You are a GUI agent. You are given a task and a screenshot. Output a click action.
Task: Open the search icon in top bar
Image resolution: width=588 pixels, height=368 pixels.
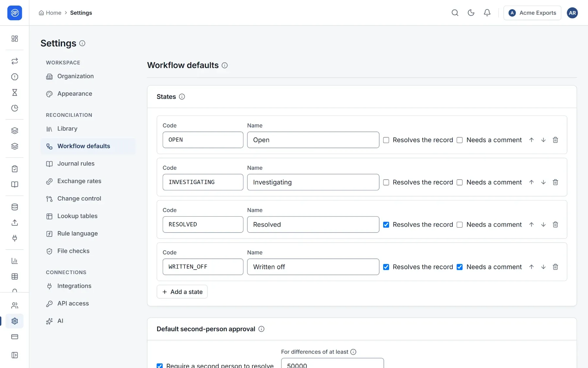[455, 13]
